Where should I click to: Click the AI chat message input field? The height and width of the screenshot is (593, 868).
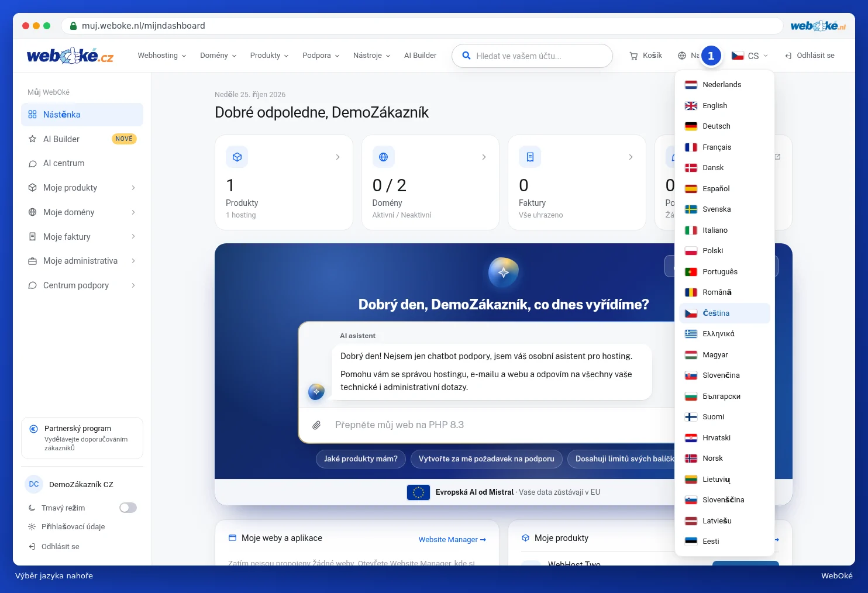click(497, 425)
